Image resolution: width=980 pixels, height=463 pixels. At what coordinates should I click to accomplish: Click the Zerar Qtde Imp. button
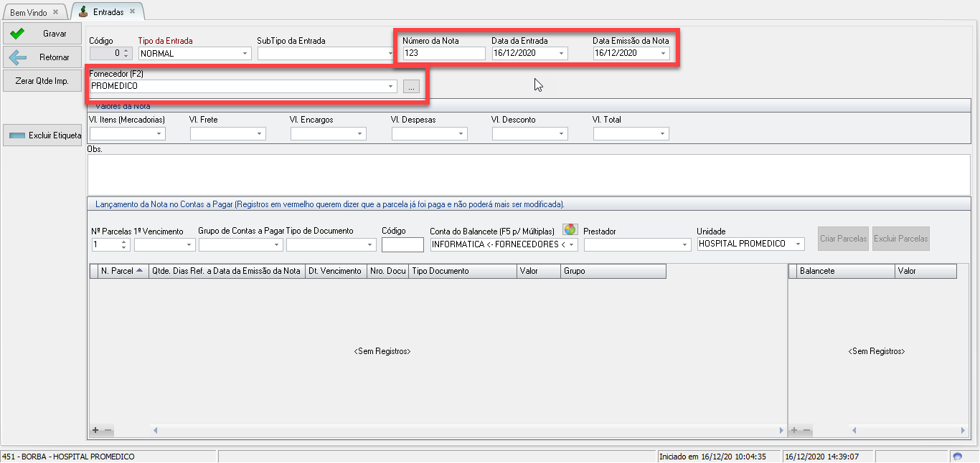[x=42, y=81]
